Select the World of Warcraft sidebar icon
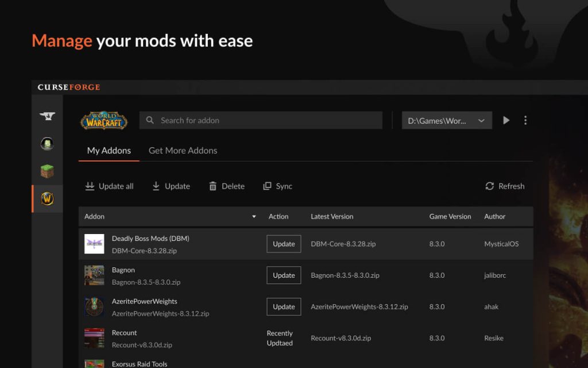Viewport: 588px width, 368px height. [x=47, y=199]
